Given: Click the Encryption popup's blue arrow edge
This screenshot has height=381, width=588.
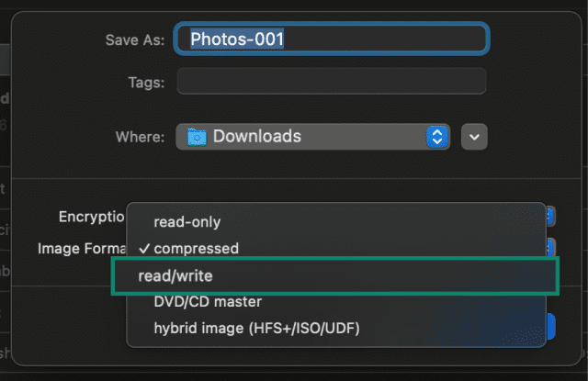Looking at the screenshot, I should pyautogui.click(x=550, y=216).
